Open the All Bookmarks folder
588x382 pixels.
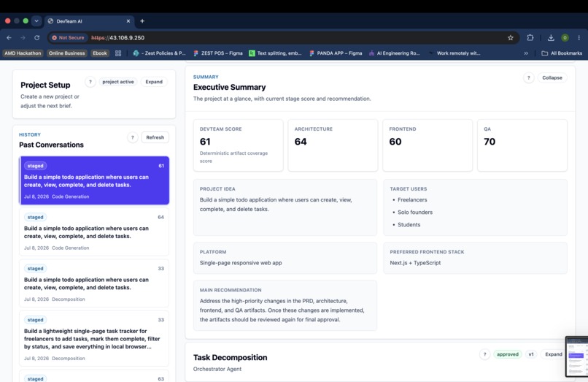pos(562,53)
